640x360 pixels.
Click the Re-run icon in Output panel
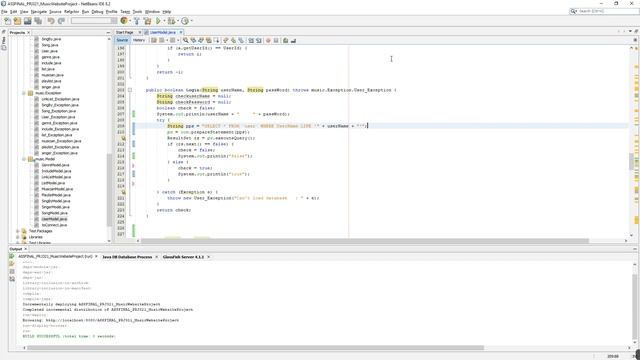coord(12,257)
